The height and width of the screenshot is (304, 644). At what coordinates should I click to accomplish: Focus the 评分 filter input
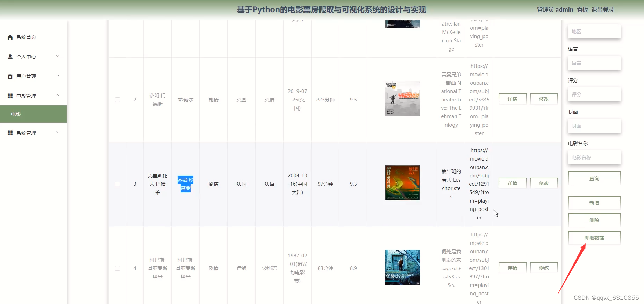click(x=594, y=94)
